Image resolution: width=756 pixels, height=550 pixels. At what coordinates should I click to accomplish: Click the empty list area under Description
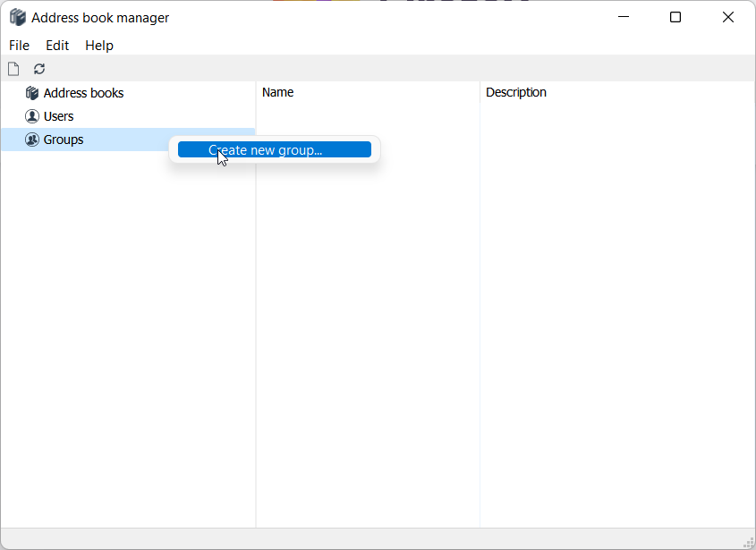click(617, 313)
